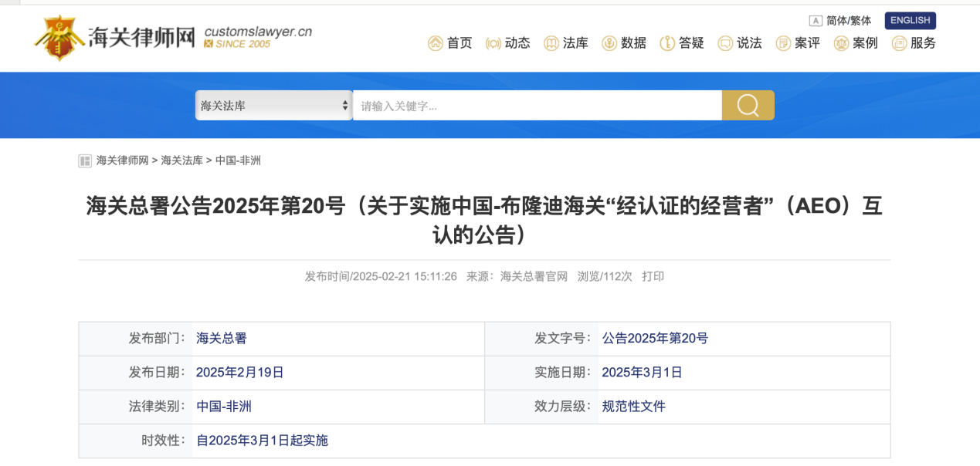The width and height of the screenshot is (980, 466).
Task: Toggle 简体/繁体 character display
Action: point(840,21)
